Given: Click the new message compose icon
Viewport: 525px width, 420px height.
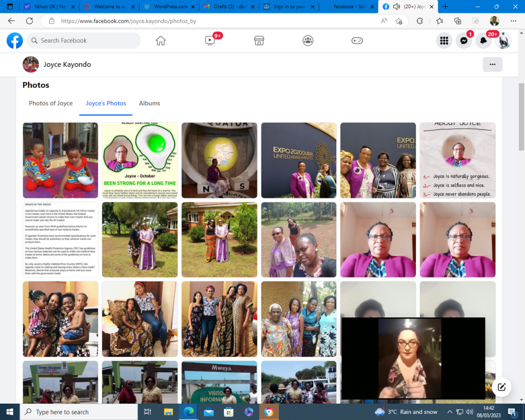Looking at the screenshot, I should [502, 387].
